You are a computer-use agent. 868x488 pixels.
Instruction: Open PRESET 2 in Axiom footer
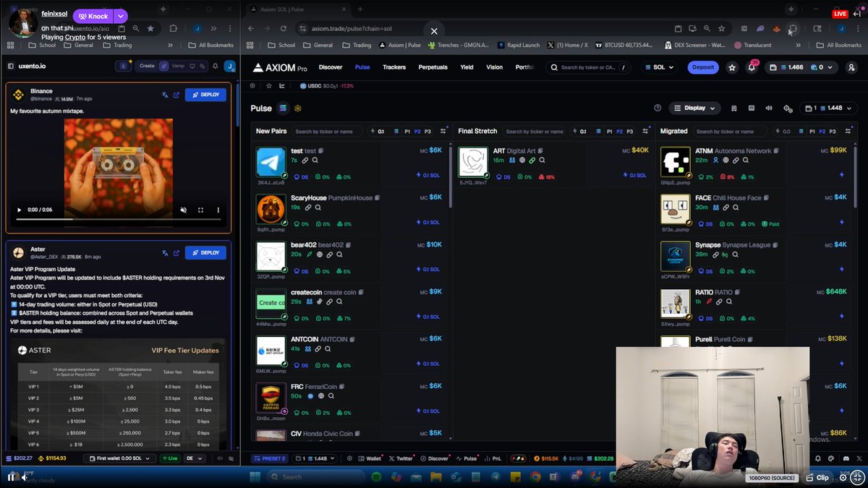pyautogui.click(x=269, y=458)
